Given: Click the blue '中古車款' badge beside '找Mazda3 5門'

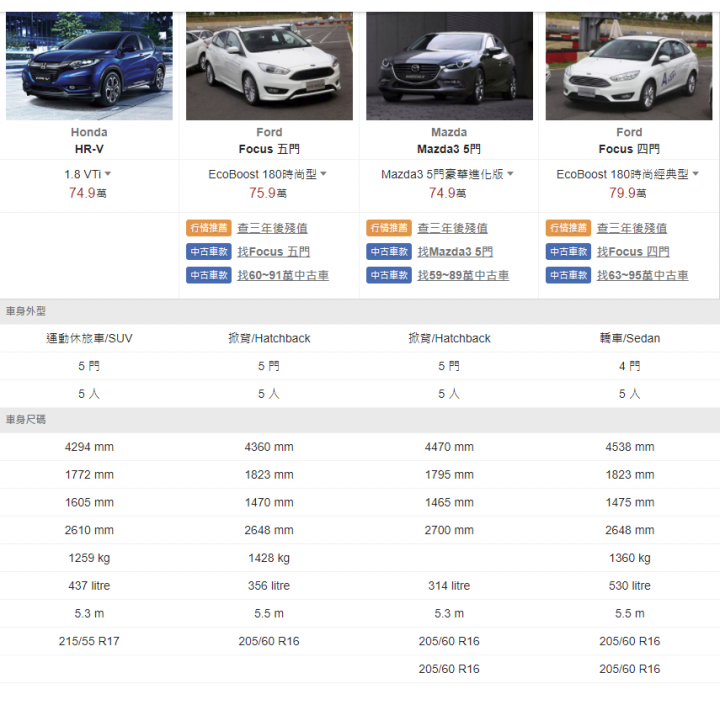Looking at the screenshot, I should tap(389, 252).
